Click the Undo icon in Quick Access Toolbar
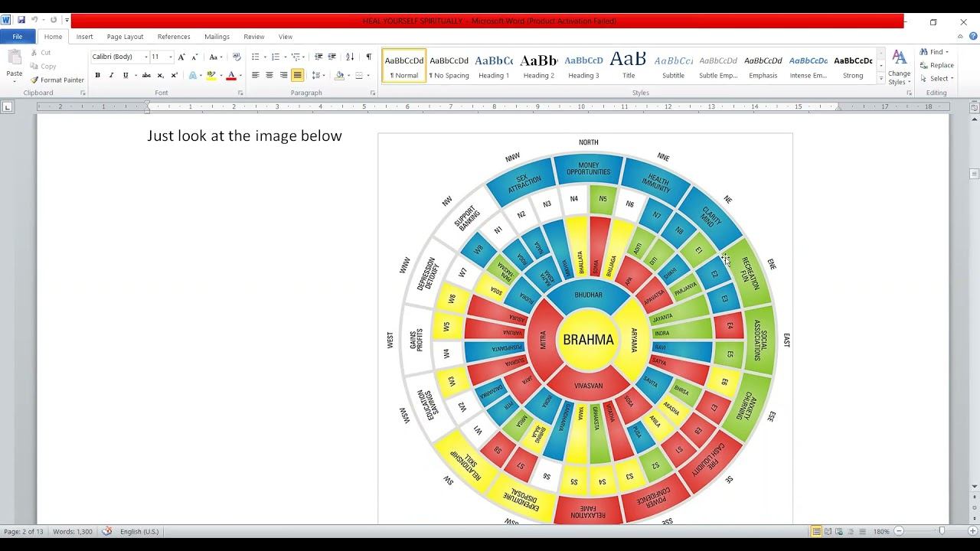The width and height of the screenshot is (980, 551). click(34, 20)
